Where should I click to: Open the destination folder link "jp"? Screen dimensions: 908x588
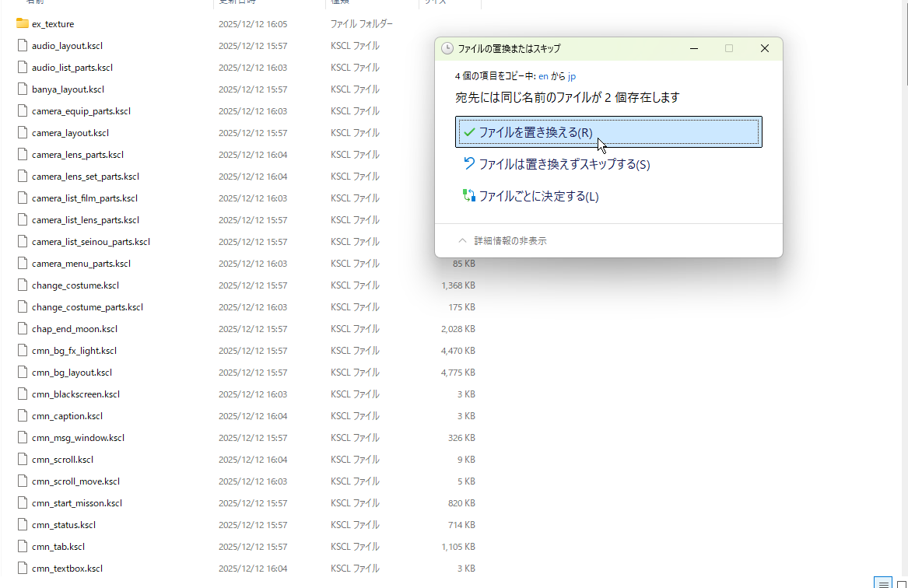pyautogui.click(x=572, y=76)
